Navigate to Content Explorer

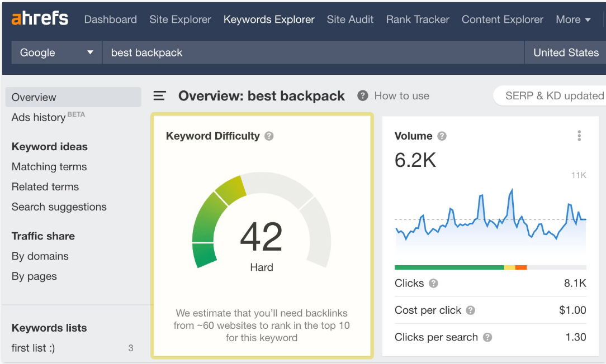tap(503, 20)
